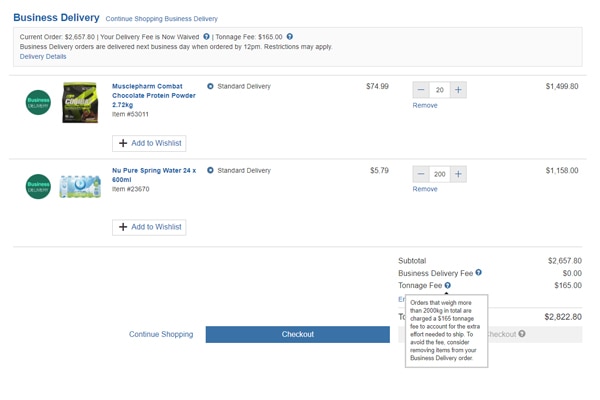This screenshot has height=400, width=600.
Task: Remove Musclepharm protein powder from cart
Action: pos(425,105)
